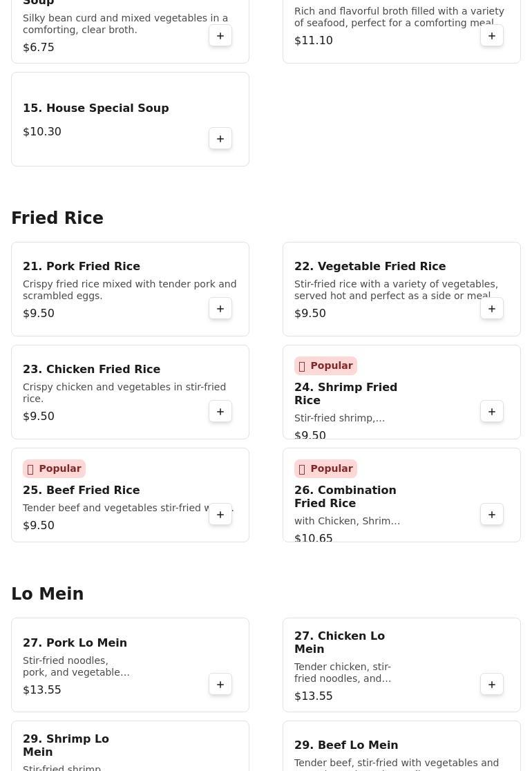This screenshot has width=532, height=771.
Task: Select the Lo Mein section heading
Action: click(47, 593)
